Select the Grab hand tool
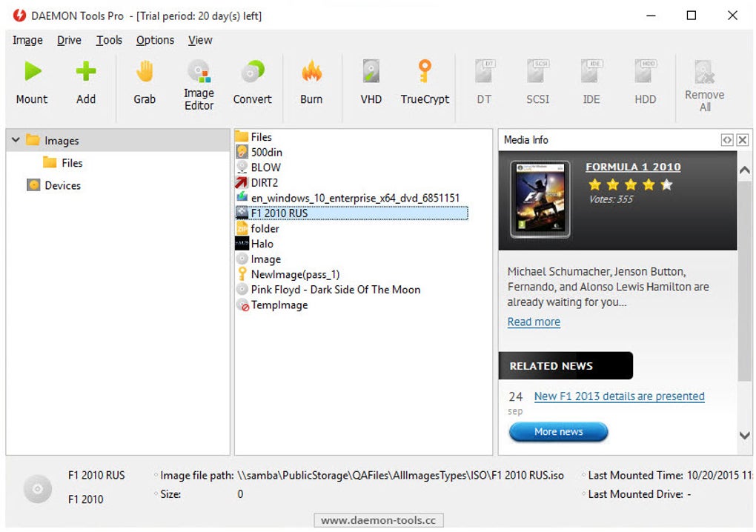The height and width of the screenshot is (532, 756). pyautogui.click(x=145, y=71)
